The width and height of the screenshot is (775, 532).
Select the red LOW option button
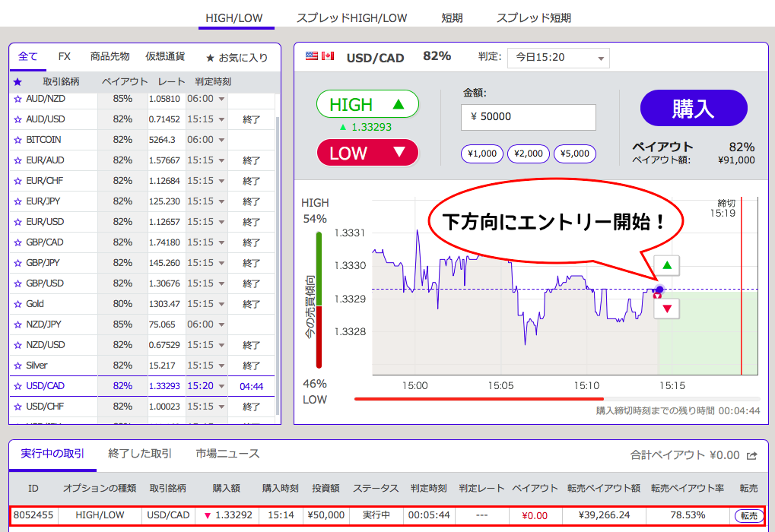tap(367, 153)
